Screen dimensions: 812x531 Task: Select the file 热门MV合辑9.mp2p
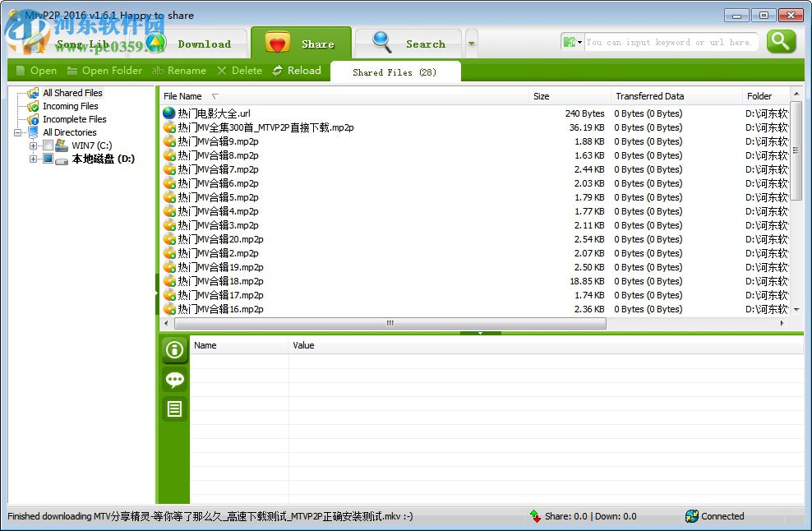pyautogui.click(x=218, y=141)
